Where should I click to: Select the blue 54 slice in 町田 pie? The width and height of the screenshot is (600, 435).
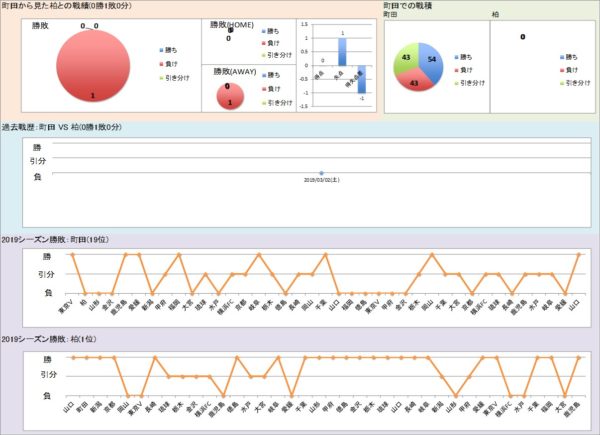pos(430,62)
